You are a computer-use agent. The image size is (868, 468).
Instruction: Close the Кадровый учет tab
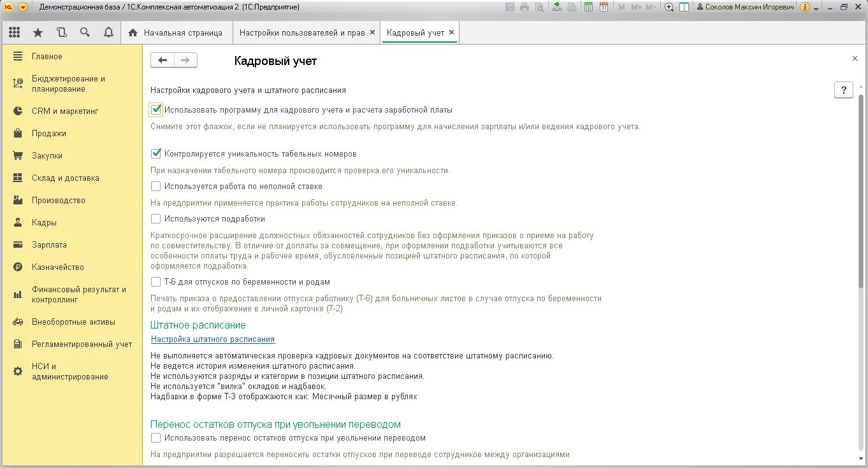[451, 32]
